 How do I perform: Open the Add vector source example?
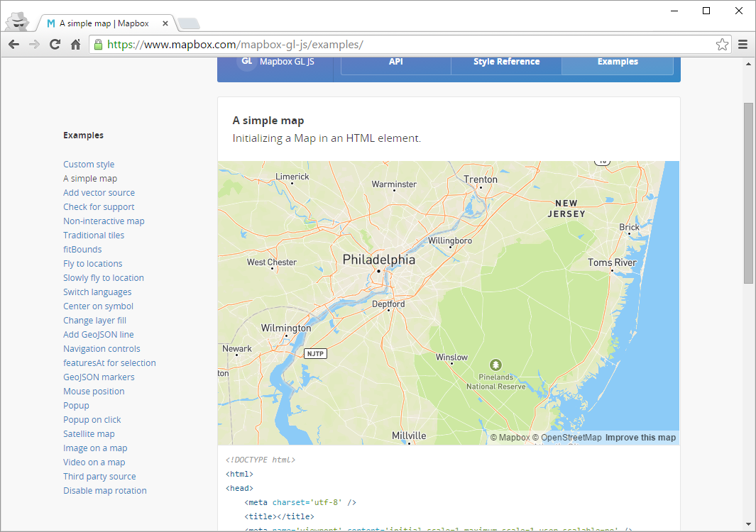(99, 193)
